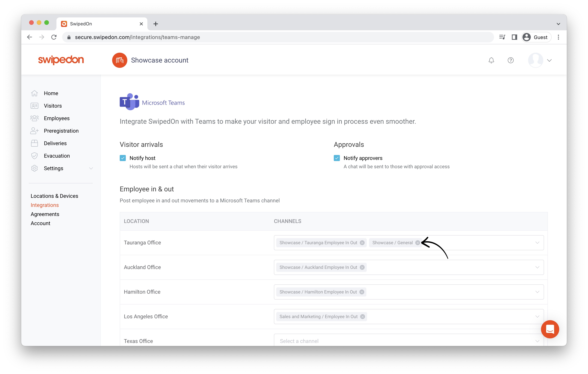Uncheck the Notify approvers checkbox
The image size is (588, 374).
point(337,158)
